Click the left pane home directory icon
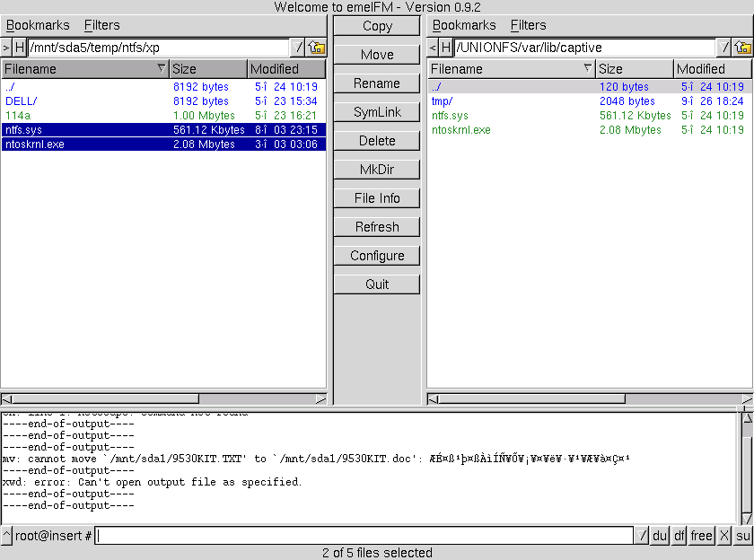Viewport: 754px width, 560px height. click(317, 48)
